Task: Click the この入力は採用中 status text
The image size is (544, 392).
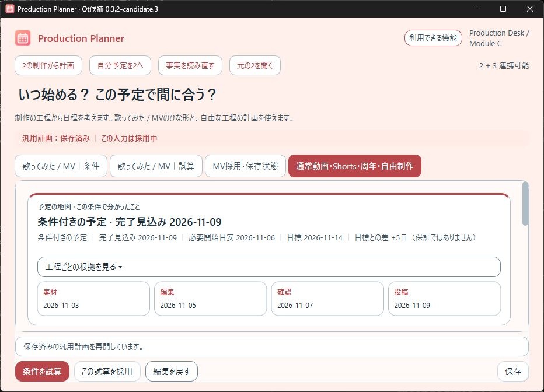Action: pos(129,138)
